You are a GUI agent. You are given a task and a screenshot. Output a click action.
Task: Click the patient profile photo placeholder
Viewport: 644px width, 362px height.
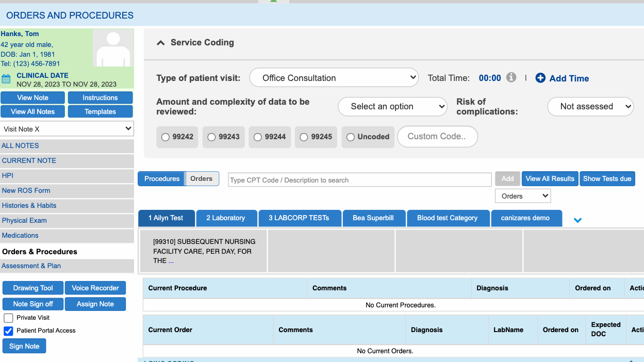113,48
